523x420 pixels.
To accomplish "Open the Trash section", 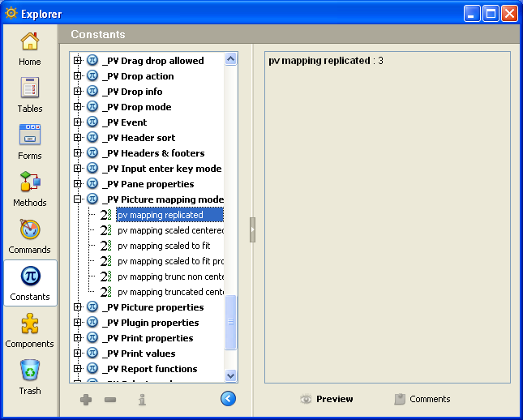I will pyautogui.click(x=30, y=377).
